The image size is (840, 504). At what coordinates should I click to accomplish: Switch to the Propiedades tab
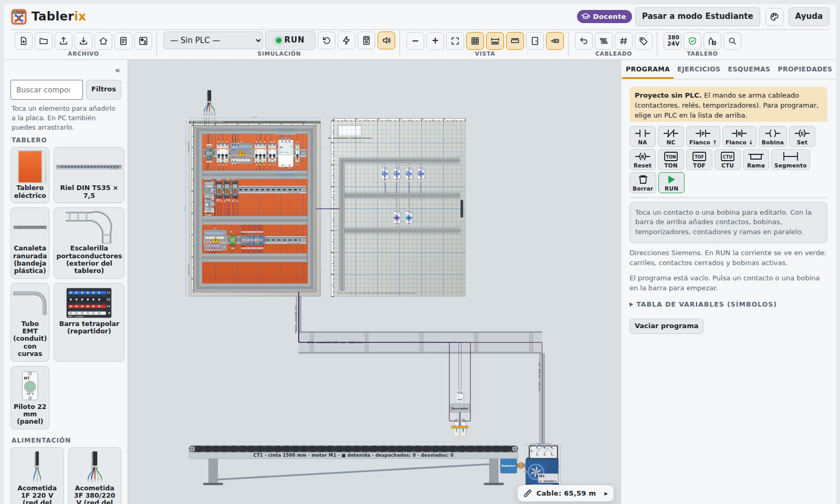point(805,69)
